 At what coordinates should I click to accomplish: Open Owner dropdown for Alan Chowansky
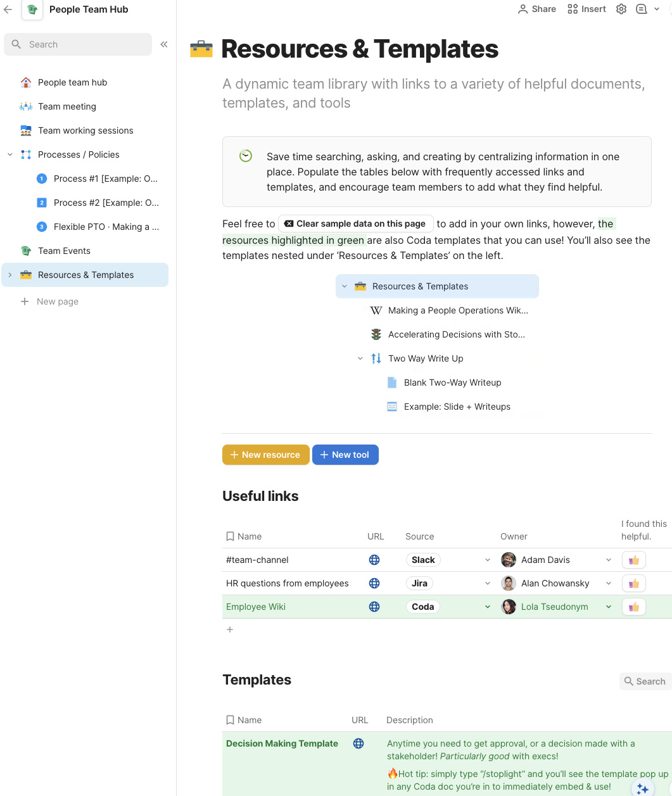pos(608,583)
